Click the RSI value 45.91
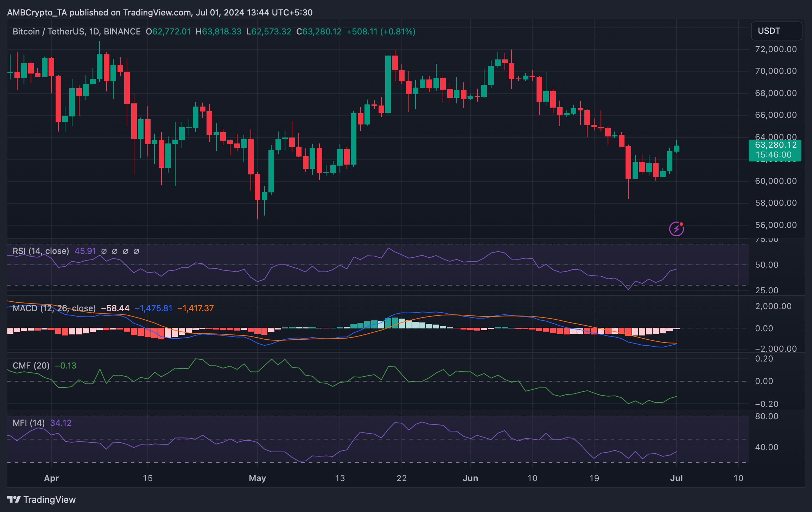Image resolution: width=812 pixels, height=512 pixels. (x=85, y=251)
